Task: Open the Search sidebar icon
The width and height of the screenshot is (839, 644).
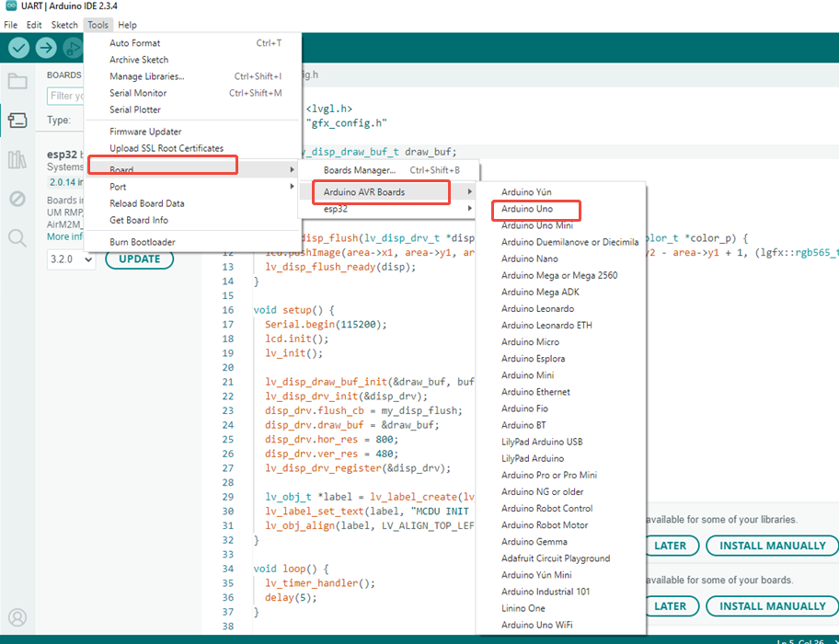Action: click(x=17, y=238)
